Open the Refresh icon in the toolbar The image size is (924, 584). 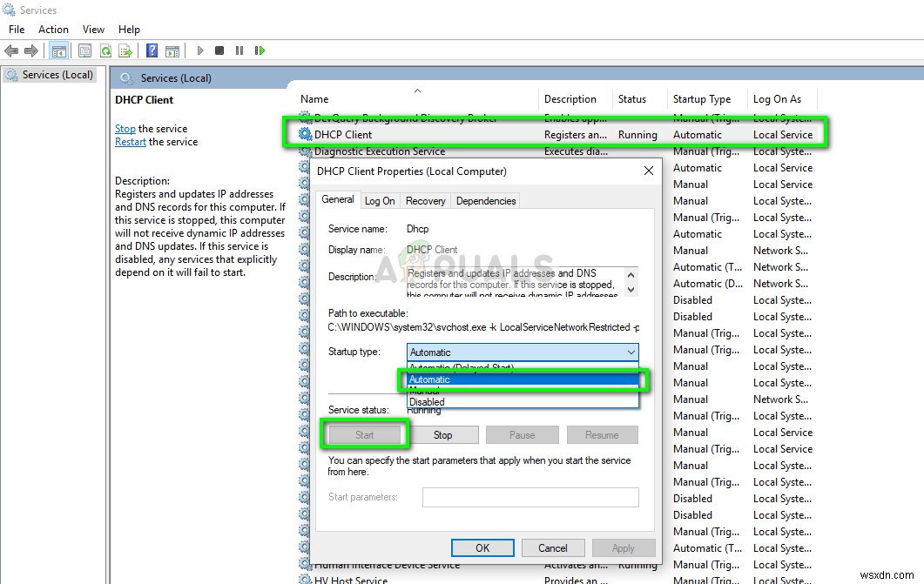click(105, 50)
